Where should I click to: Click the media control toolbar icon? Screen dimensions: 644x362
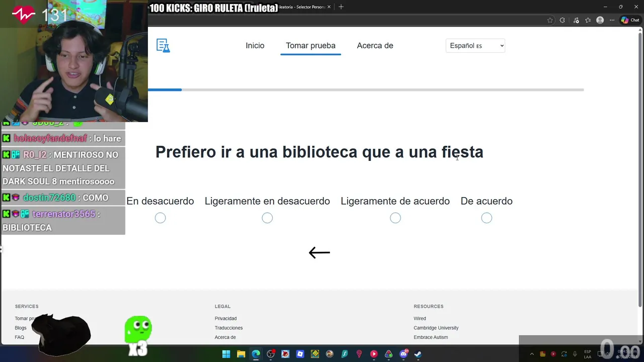tap(576, 20)
